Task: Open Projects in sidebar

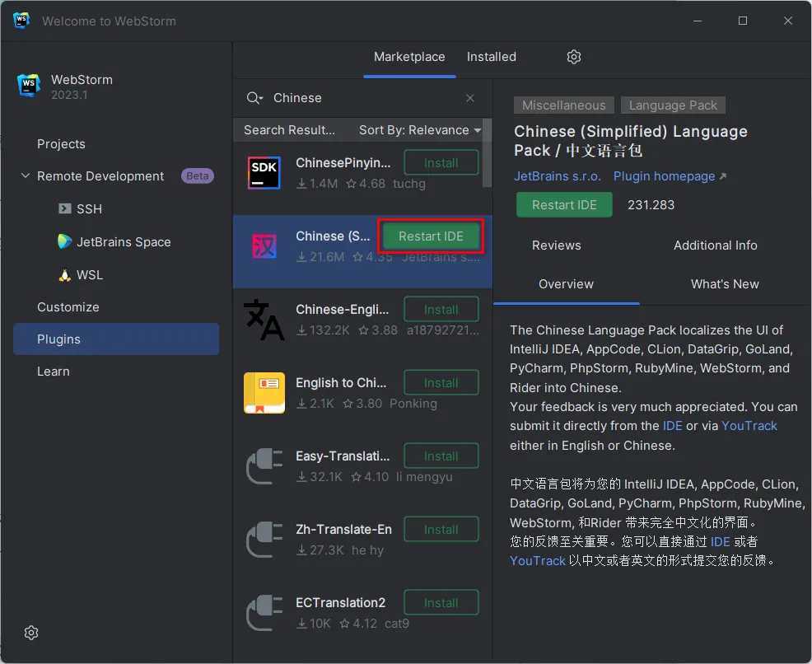Action: (x=61, y=144)
